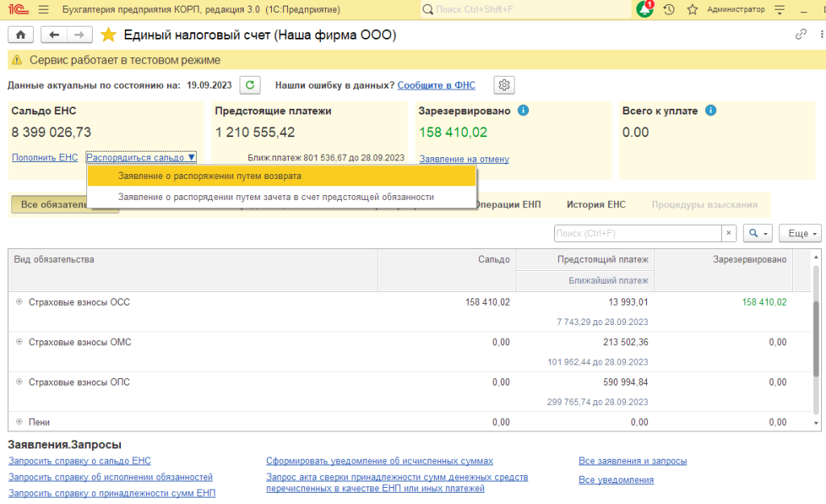
Task: Navigate back with the left arrow
Action: 54,35
